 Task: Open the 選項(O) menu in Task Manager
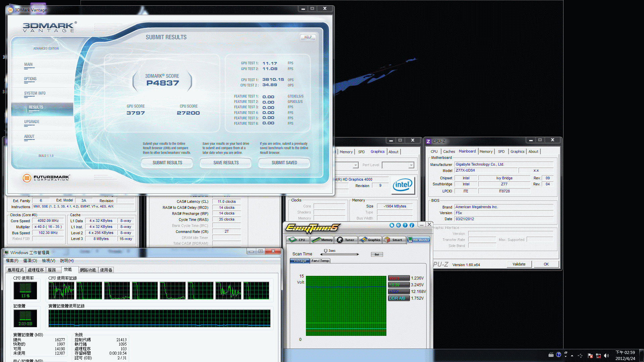pos(30,261)
